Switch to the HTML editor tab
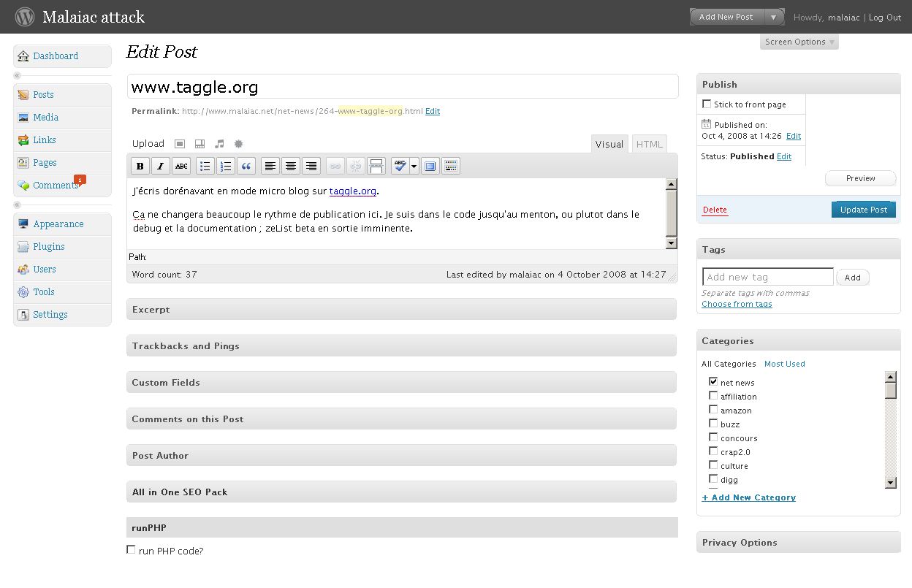 coord(650,144)
